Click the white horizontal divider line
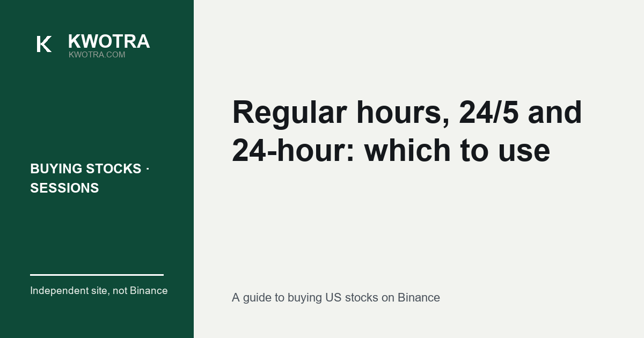This screenshot has width=644, height=338. (97, 275)
